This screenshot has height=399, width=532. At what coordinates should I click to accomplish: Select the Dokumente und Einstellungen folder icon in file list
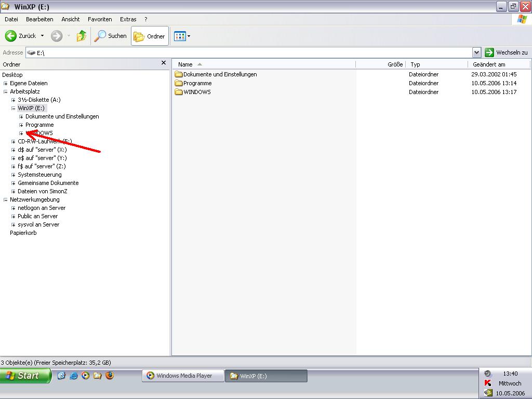pyautogui.click(x=179, y=74)
